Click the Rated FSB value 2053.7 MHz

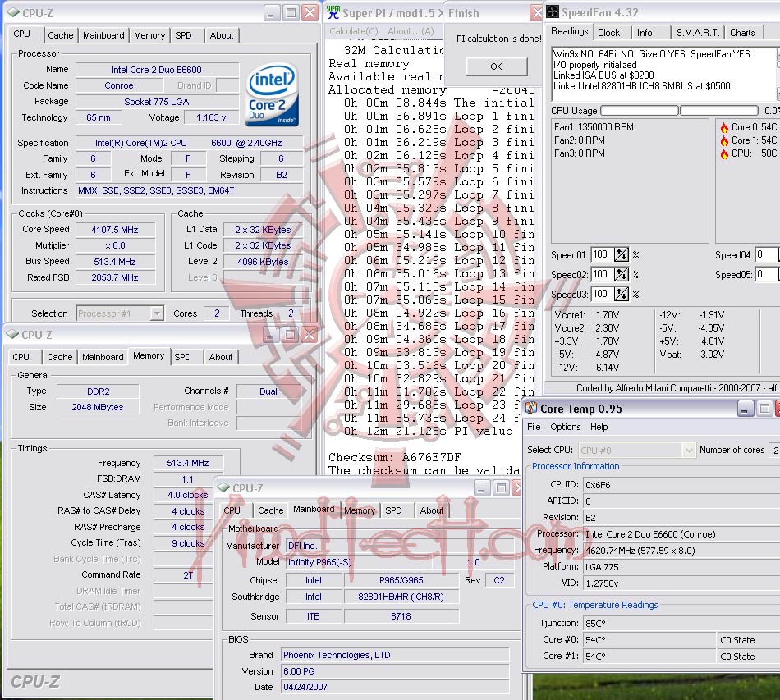(115, 277)
